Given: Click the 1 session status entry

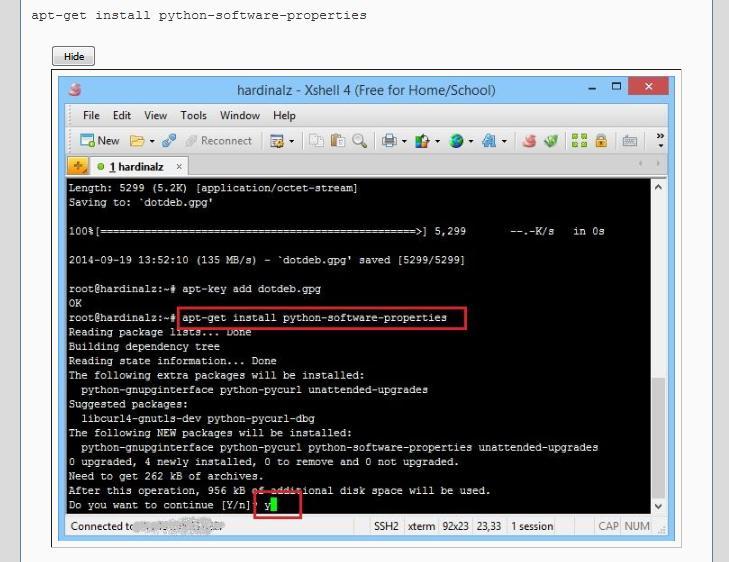Looking at the screenshot, I should coord(532,526).
